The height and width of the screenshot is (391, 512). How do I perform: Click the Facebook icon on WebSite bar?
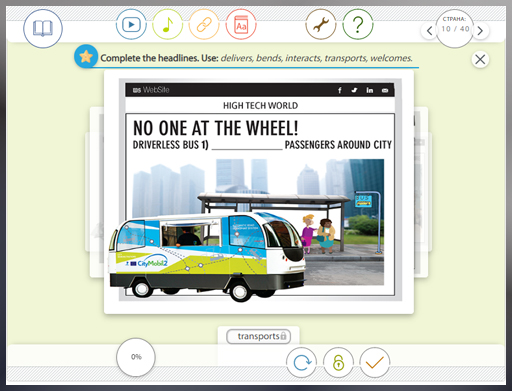[x=340, y=90]
